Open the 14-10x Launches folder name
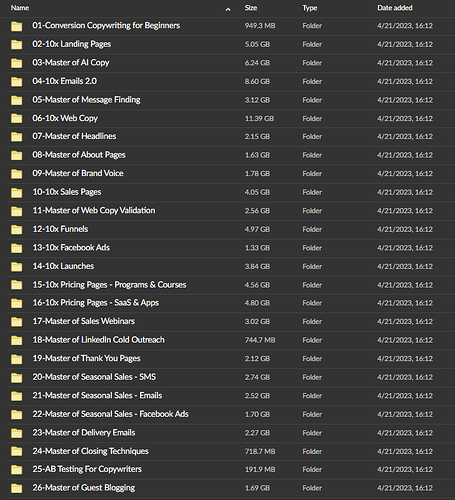The image size is (455, 500). 63,266
